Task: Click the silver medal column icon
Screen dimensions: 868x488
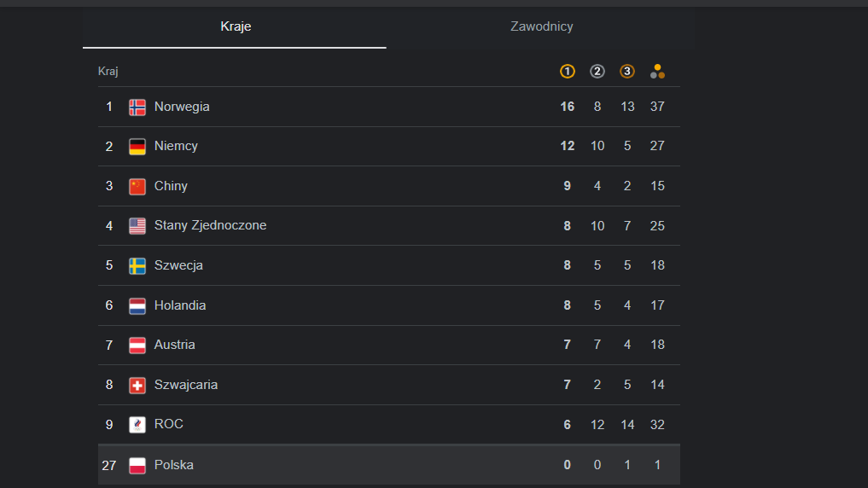Action: coord(597,72)
